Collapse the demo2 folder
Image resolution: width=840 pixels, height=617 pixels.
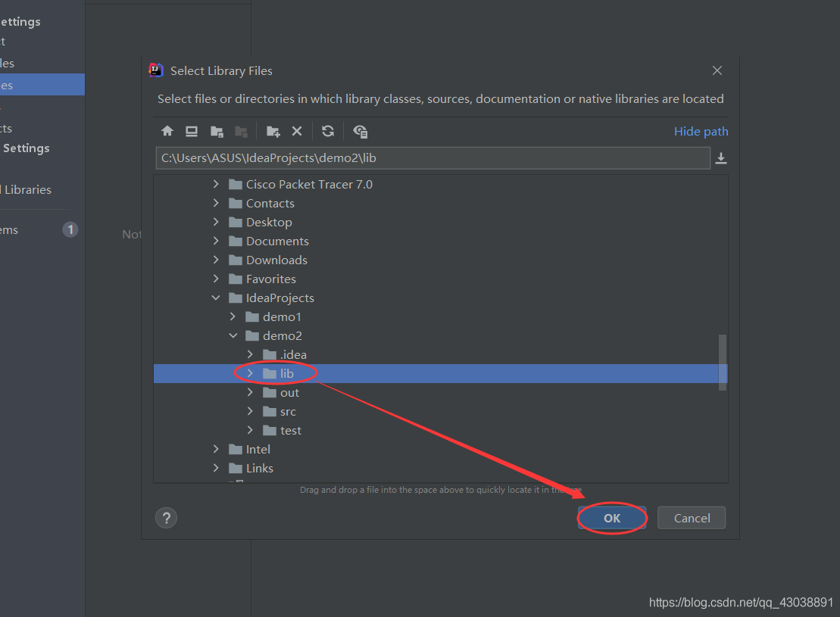[x=233, y=335]
